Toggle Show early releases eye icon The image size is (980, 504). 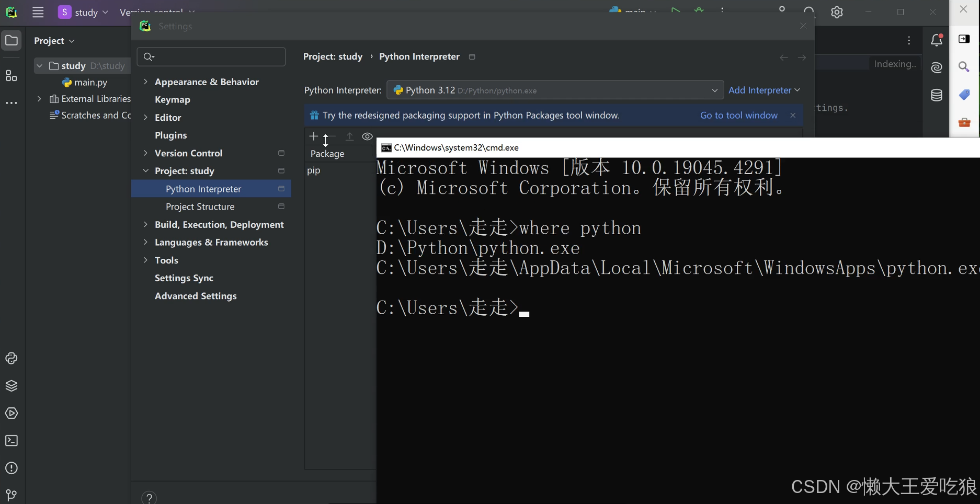click(368, 136)
